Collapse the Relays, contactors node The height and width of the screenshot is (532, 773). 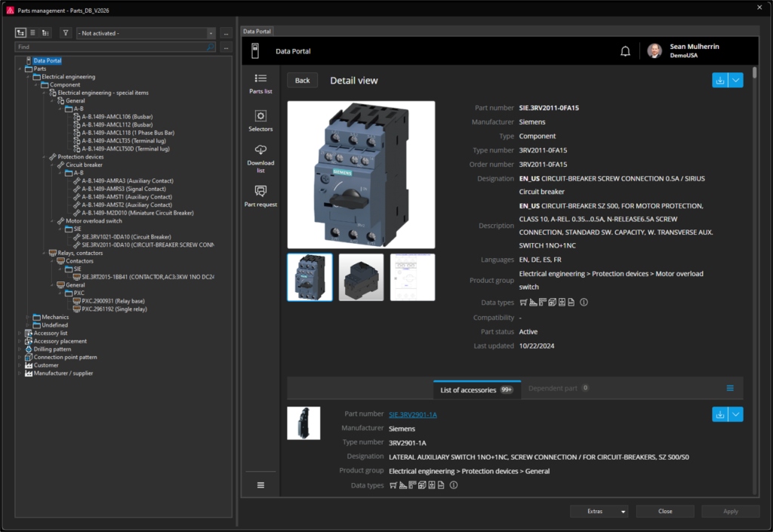(x=44, y=254)
